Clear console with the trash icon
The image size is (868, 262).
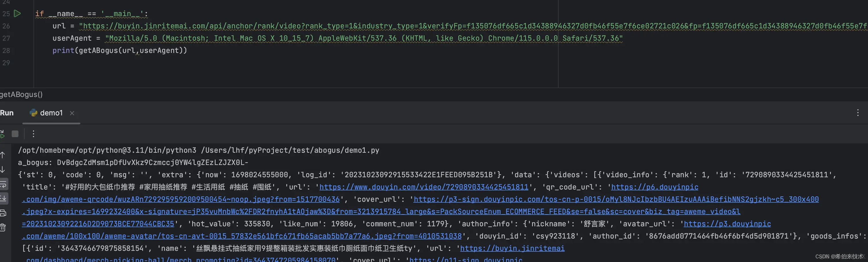click(3, 227)
